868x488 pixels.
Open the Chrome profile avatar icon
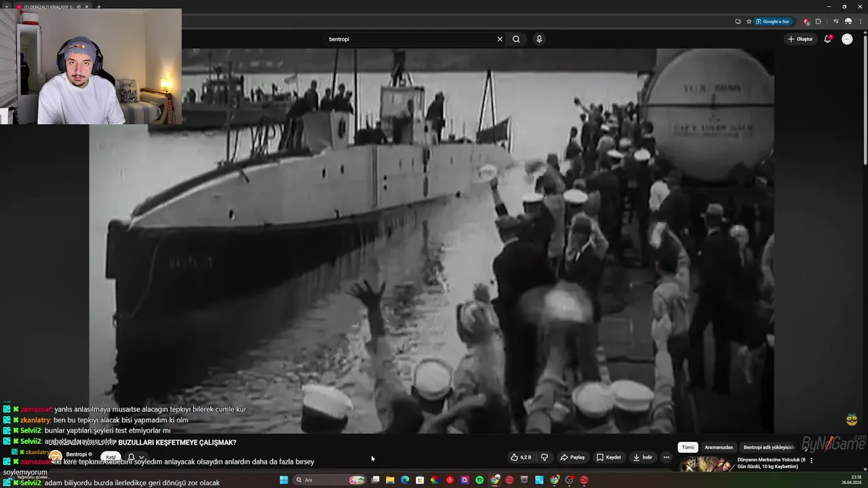[x=848, y=22]
